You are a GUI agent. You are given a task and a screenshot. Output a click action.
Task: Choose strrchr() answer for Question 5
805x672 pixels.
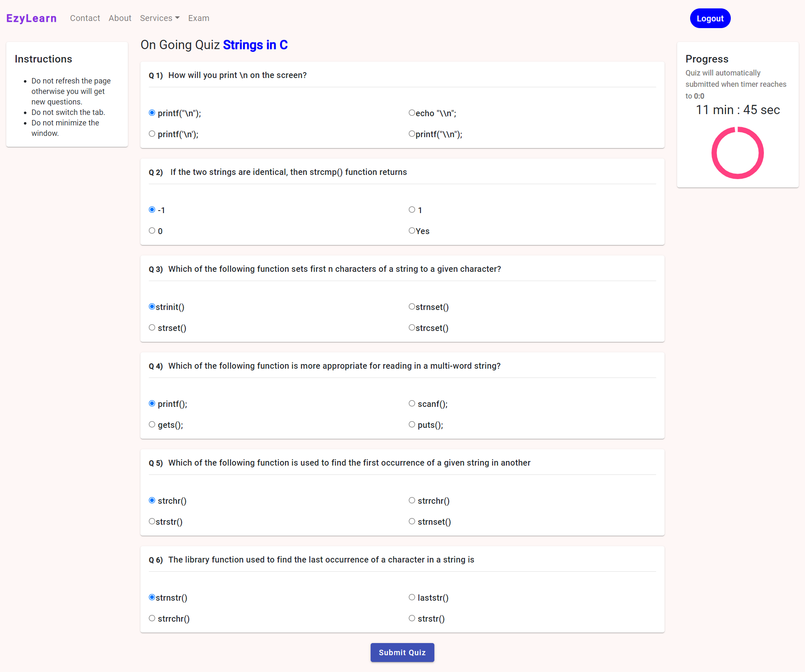(x=412, y=500)
